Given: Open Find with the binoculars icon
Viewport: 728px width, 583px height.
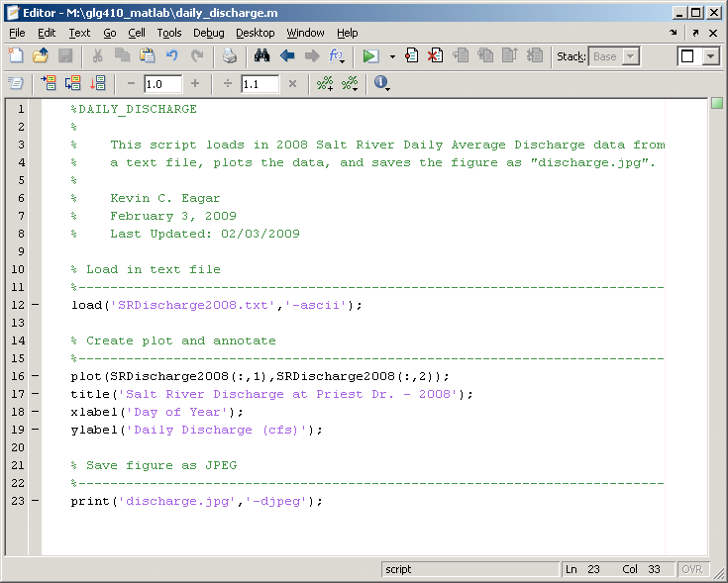Looking at the screenshot, I should 261,55.
